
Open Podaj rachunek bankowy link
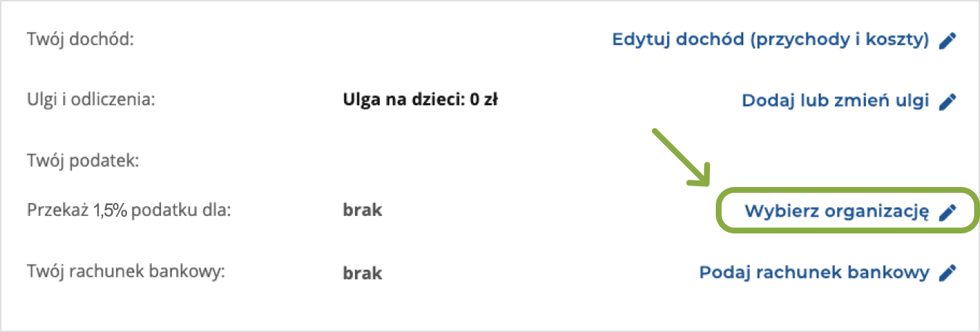(814, 273)
